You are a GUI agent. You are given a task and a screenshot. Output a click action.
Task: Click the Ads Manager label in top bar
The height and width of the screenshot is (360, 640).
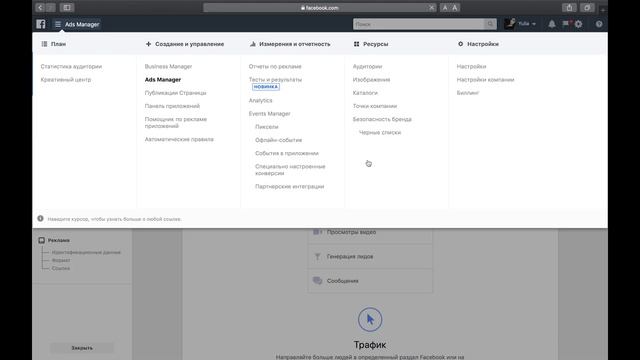pyautogui.click(x=82, y=24)
